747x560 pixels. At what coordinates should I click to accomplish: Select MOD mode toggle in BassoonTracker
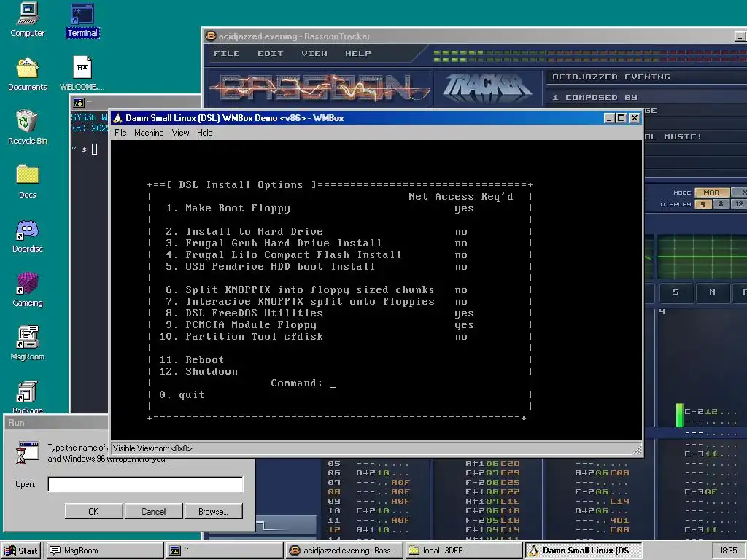pyautogui.click(x=712, y=192)
